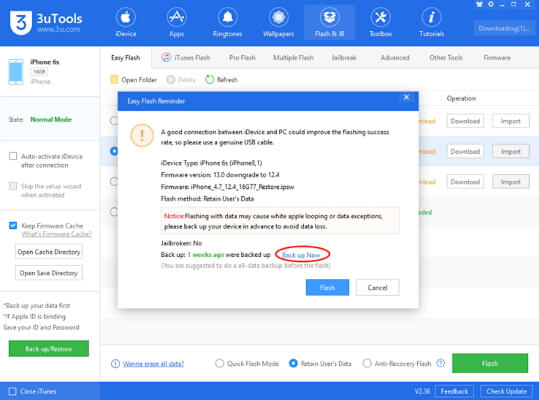Select Retain User's Data radio button

click(x=293, y=363)
